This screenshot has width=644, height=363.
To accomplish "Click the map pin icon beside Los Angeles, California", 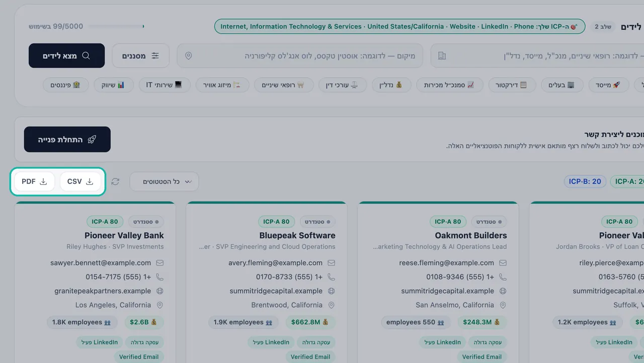I will (160, 305).
